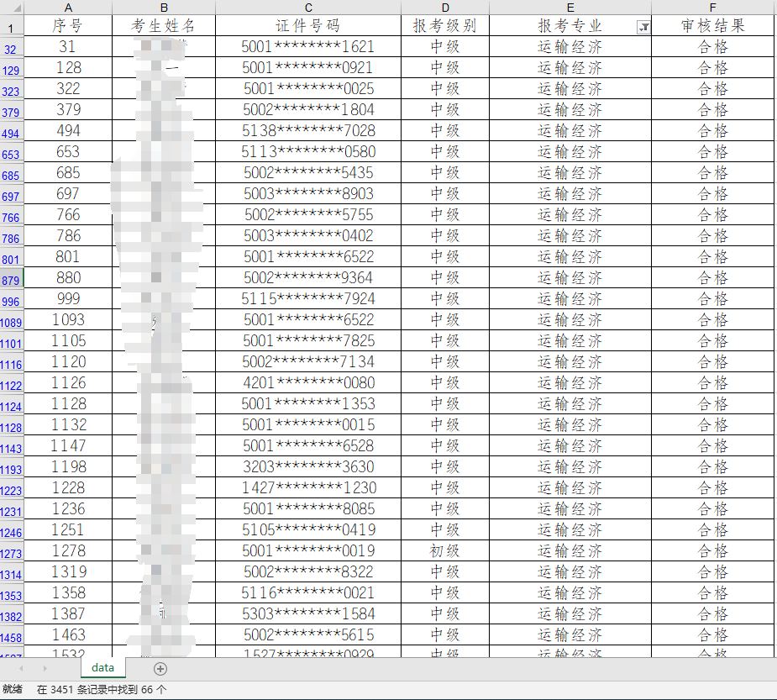Image resolution: width=777 pixels, height=700 pixels.
Task: Select cell with ID 5002********5435
Action: pos(308,173)
